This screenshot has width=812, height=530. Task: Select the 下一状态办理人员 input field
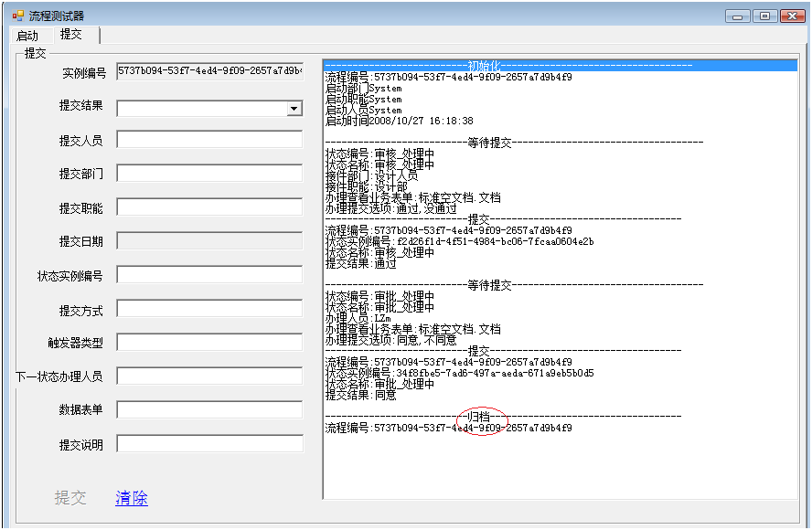click(209, 376)
